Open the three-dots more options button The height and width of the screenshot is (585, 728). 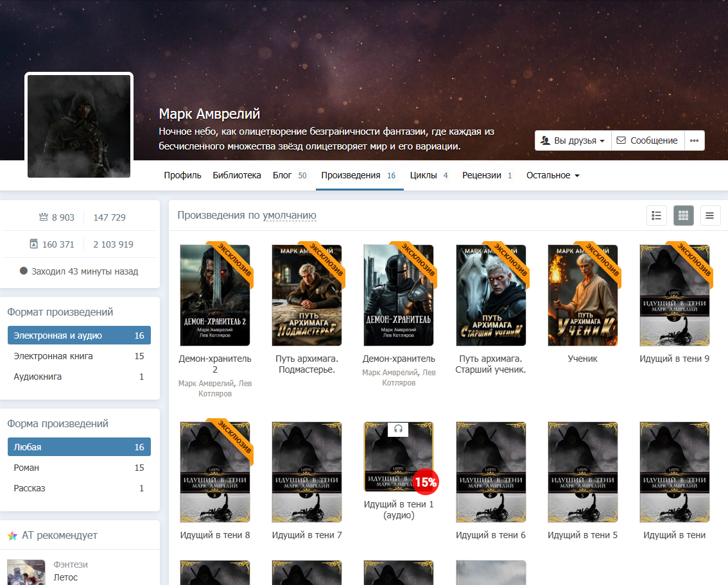[x=694, y=140]
